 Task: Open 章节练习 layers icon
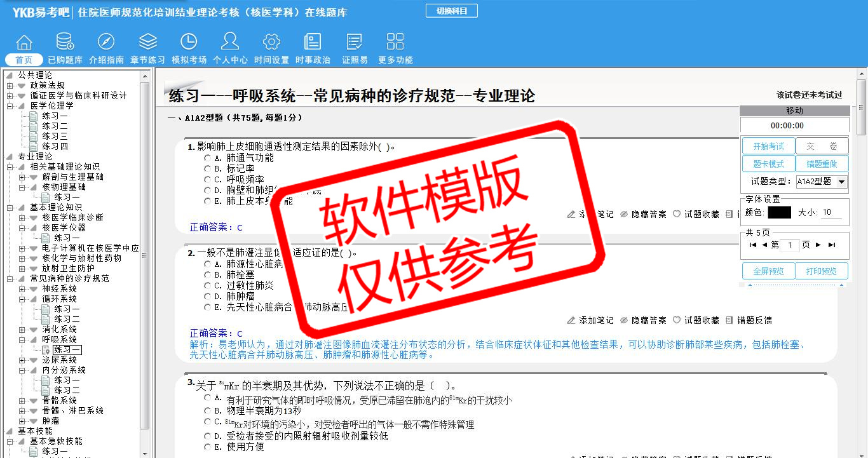click(147, 43)
